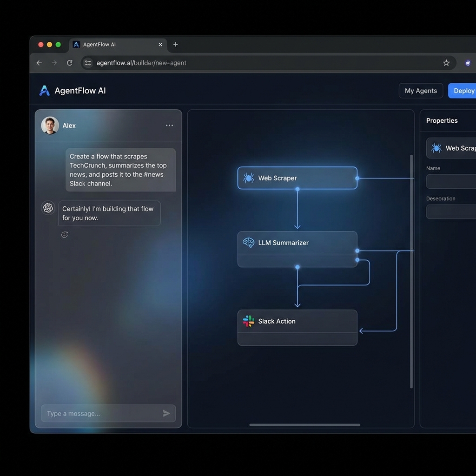Click the site settings icon in the address bar

(87, 62)
